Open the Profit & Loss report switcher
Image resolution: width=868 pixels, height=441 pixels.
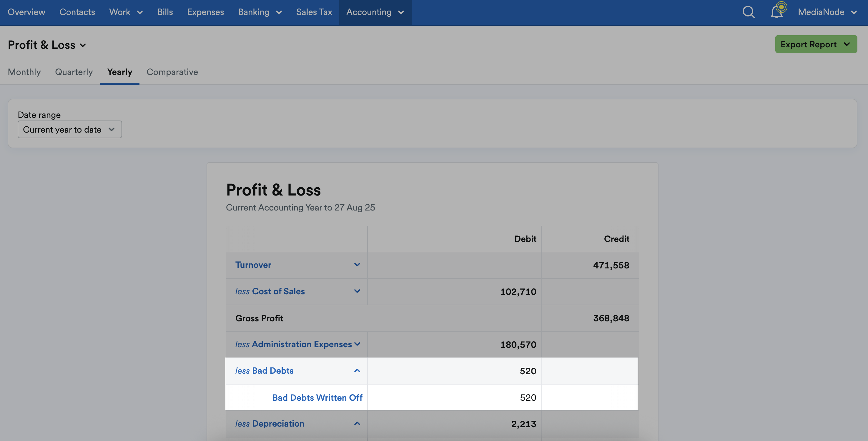pyautogui.click(x=47, y=45)
